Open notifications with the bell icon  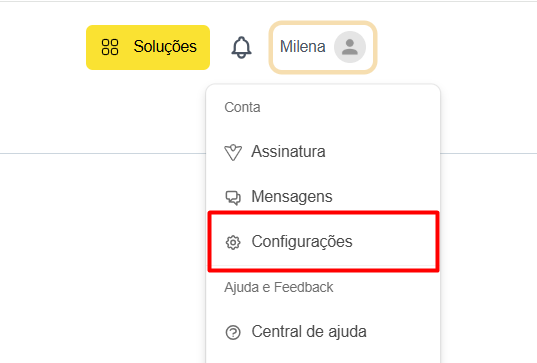click(x=241, y=47)
